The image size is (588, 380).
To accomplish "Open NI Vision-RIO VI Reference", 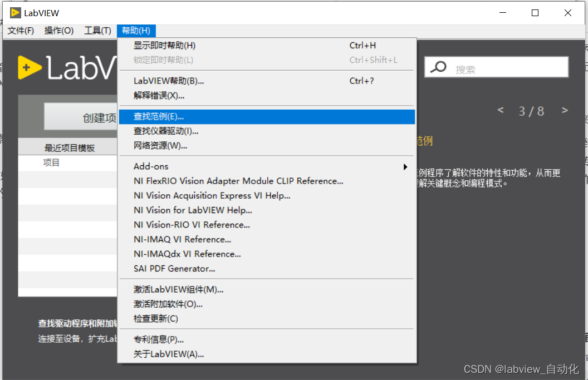I will tap(267, 225).
